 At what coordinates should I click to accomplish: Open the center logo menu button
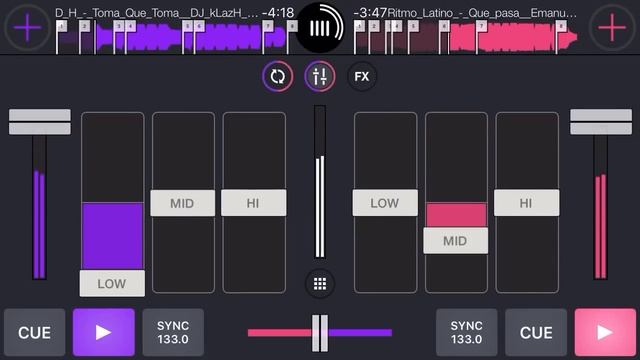(x=320, y=28)
